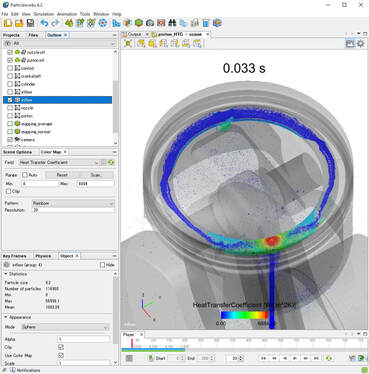The height and width of the screenshot is (374, 369).
Task: Uncheck the camera checkbox
Action: point(10,140)
